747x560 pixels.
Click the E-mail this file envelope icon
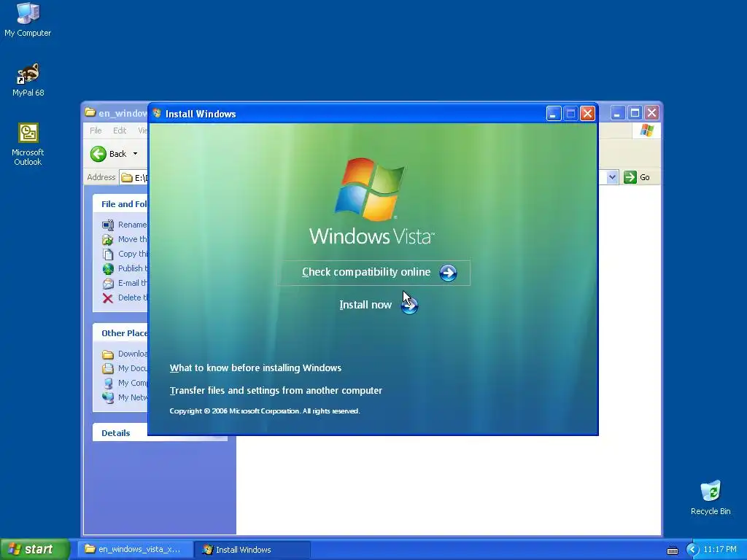[x=108, y=284]
